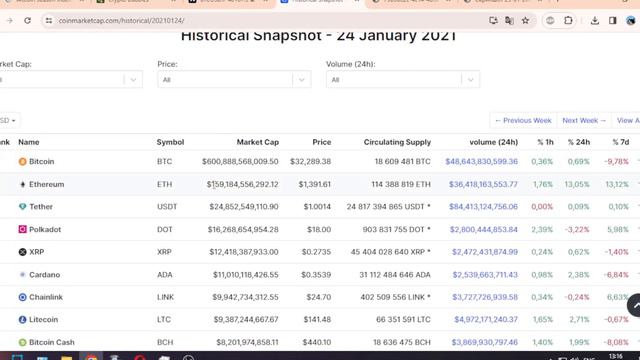Screen dimensions: 640x360
Task: Open Litecoin volume link $4,972,171,240.37
Action: tap(486, 320)
